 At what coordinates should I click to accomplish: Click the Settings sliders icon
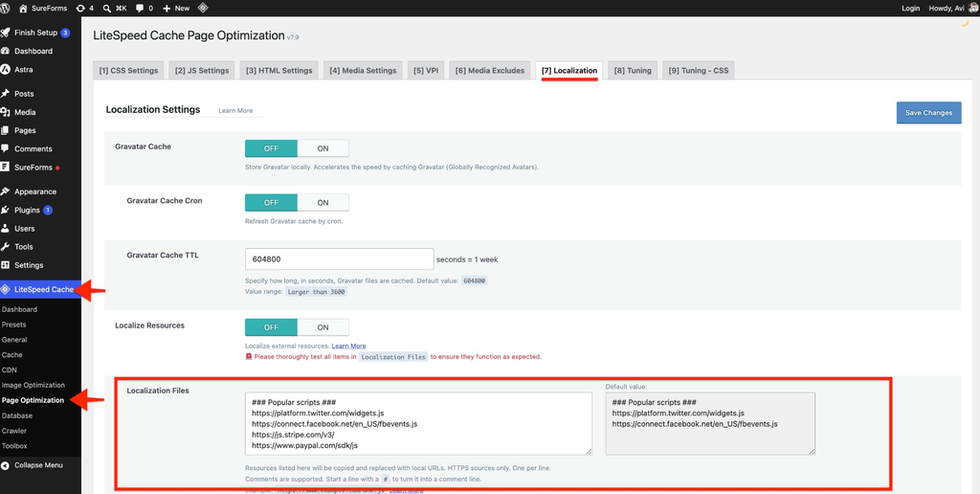point(6,265)
